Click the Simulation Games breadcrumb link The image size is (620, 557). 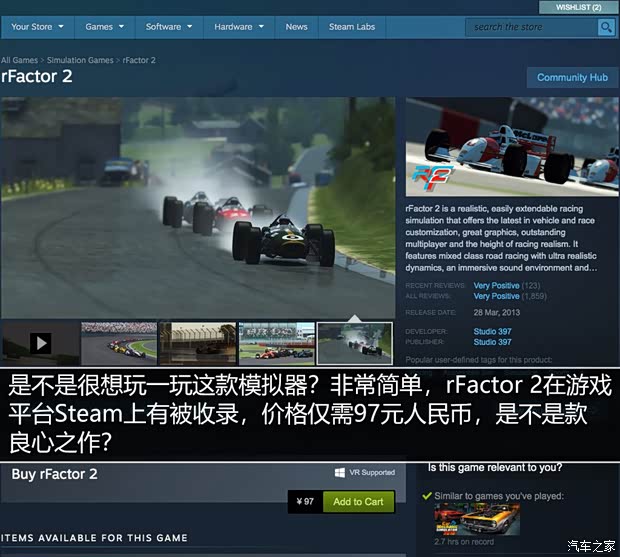coord(80,60)
